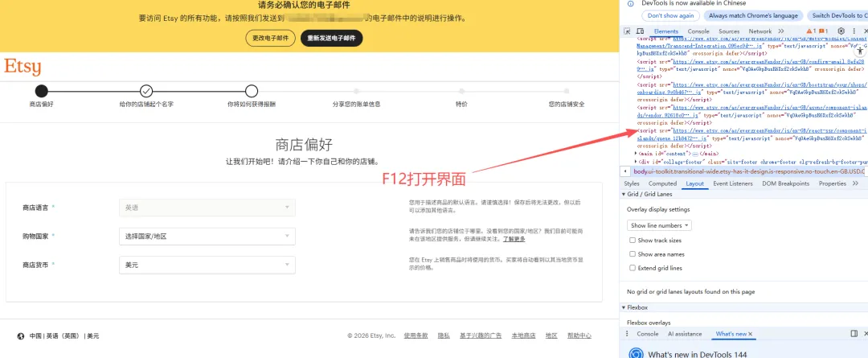The width and height of the screenshot is (868, 358).
Task: Click Don't show again button
Action: click(x=670, y=15)
